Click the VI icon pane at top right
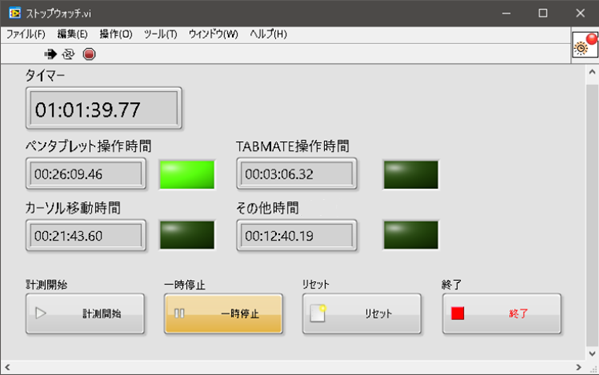This screenshot has width=599, height=375. (585, 45)
